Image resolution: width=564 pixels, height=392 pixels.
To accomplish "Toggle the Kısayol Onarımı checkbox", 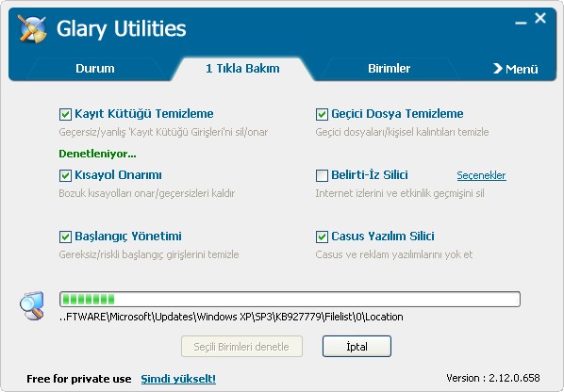I will pos(65,175).
